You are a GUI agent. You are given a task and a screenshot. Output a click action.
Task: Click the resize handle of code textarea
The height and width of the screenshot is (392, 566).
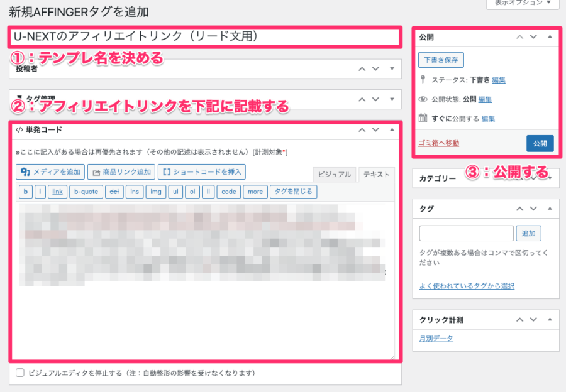coord(392,357)
